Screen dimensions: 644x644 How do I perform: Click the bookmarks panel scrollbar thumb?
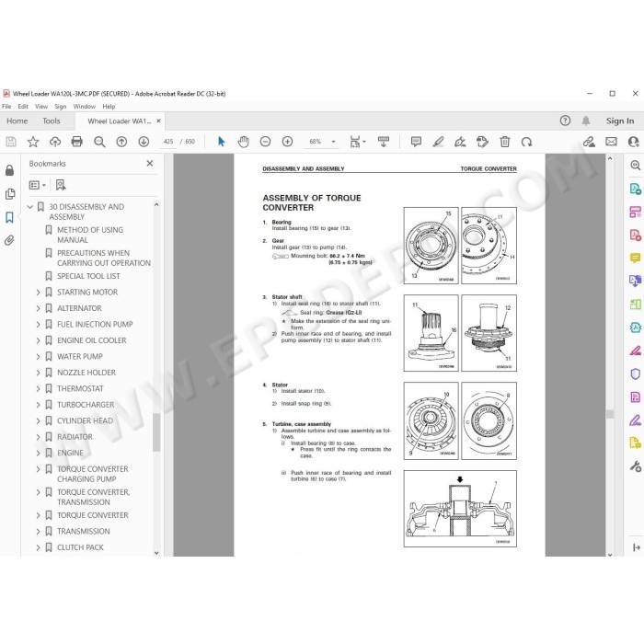point(156,432)
